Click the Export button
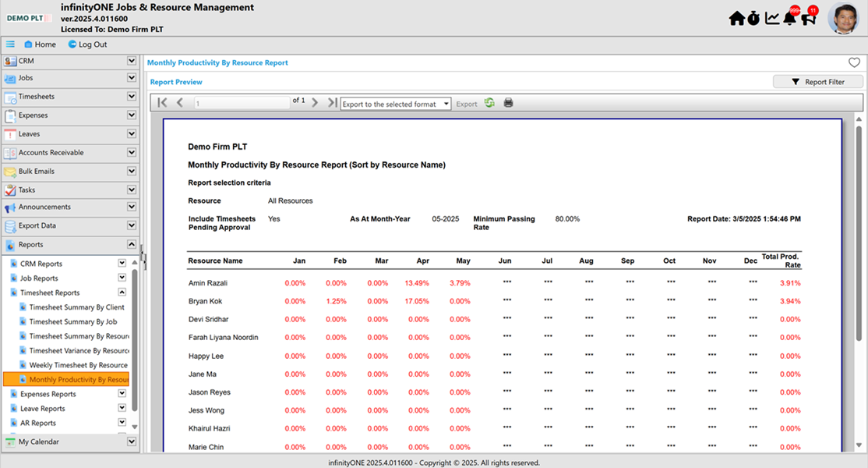The width and height of the screenshot is (868, 468). (x=465, y=103)
